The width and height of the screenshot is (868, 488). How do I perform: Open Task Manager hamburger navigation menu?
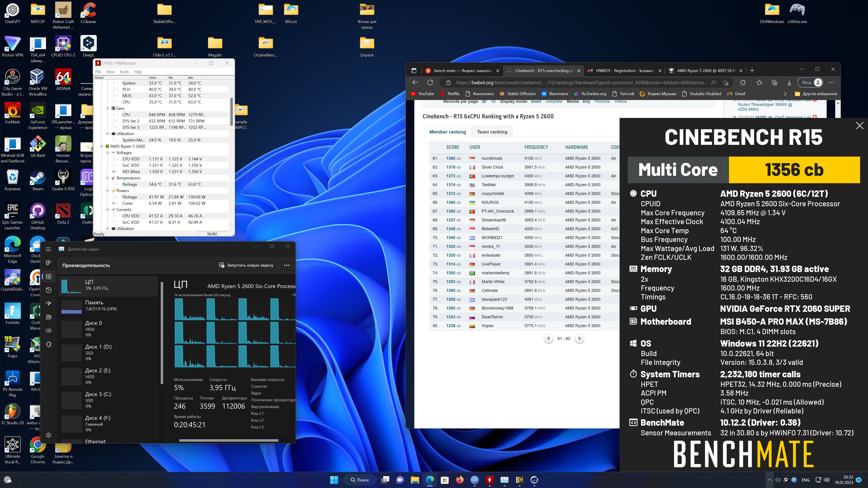click(x=49, y=249)
